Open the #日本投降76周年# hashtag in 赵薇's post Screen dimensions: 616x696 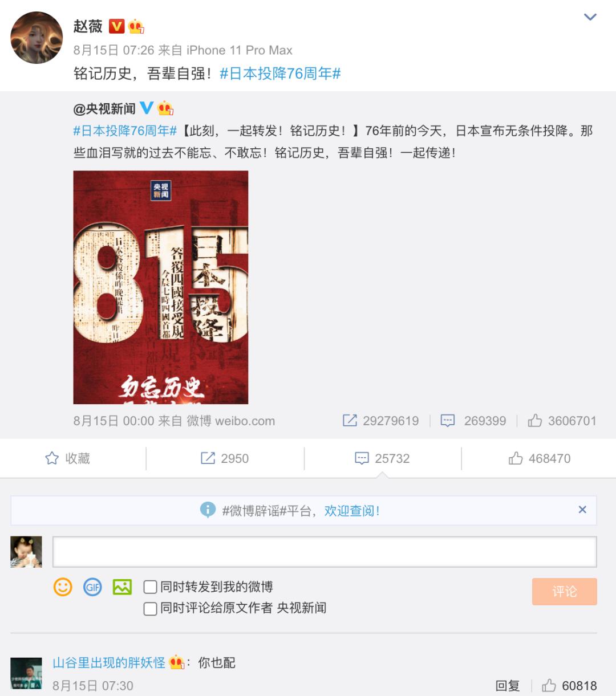(x=280, y=74)
